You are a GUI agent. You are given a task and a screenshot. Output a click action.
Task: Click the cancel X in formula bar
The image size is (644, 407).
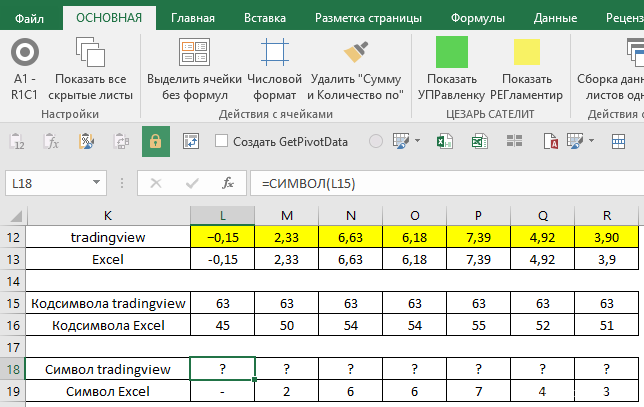pyautogui.click(x=156, y=183)
